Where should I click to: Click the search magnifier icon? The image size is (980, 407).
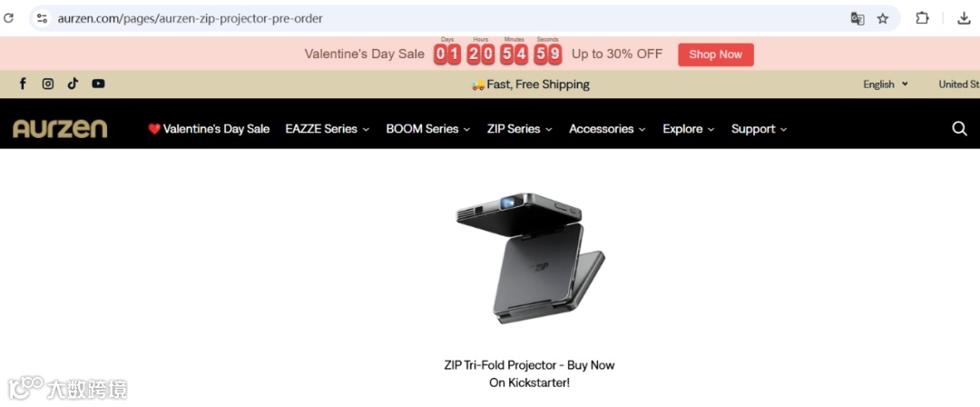(959, 128)
